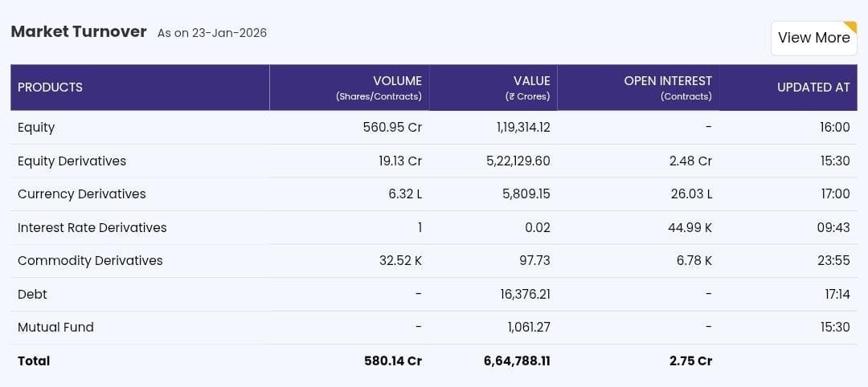This screenshot has width=868, height=387.
Task: Click the Interest Rate Derivatives row label
Action: coord(92,227)
